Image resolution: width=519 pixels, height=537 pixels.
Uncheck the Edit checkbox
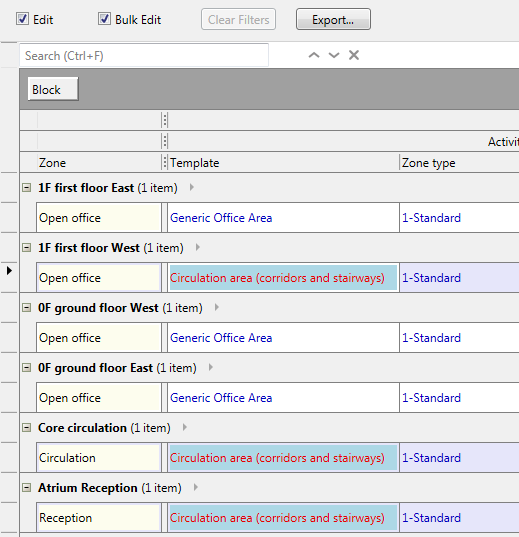[22, 19]
